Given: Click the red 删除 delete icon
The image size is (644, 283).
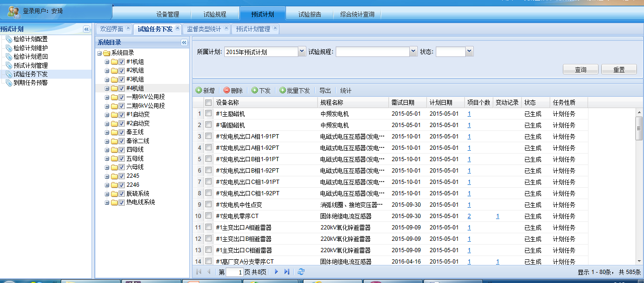Looking at the screenshot, I should click(227, 91).
